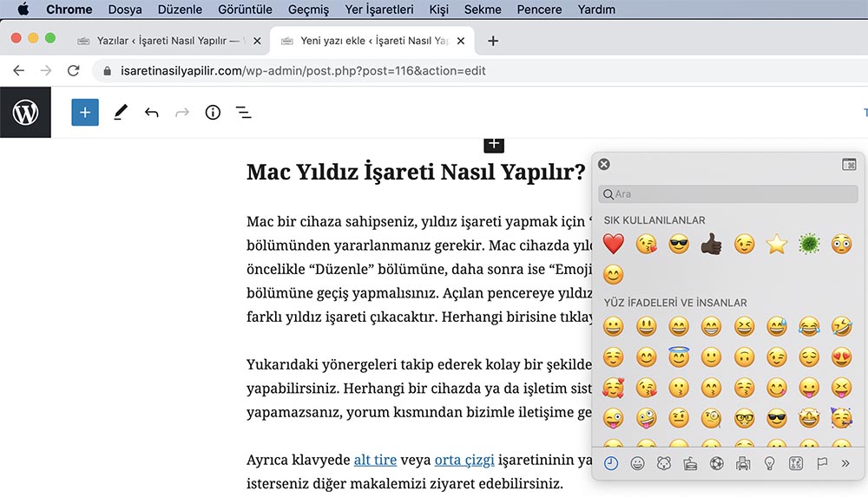Follow the alt tire link
Viewport: 868px width, 497px height.
point(375,460)
